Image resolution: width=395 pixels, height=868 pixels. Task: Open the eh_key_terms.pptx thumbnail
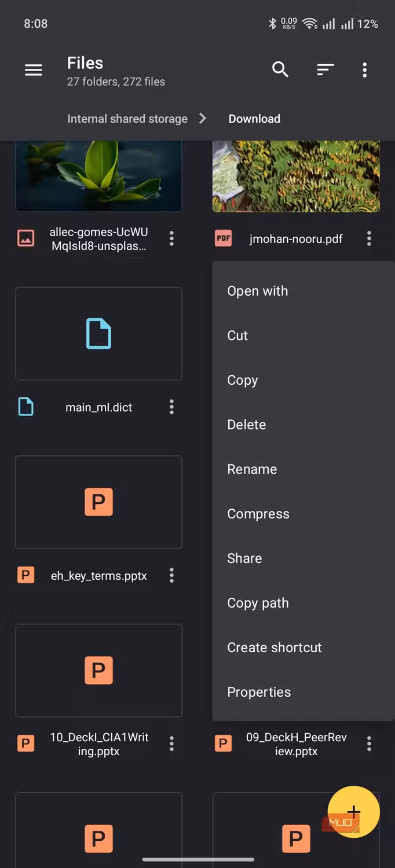pyautogui.click(x=98, y=502)
